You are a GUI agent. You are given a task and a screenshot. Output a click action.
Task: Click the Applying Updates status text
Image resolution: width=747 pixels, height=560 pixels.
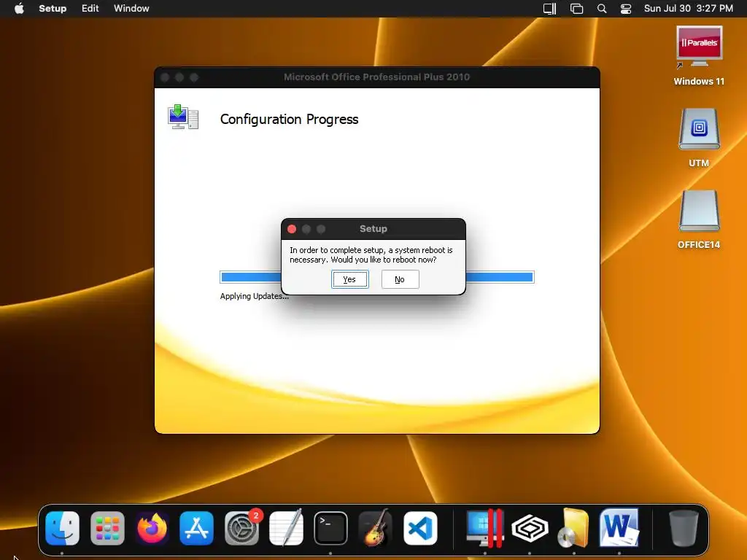255,296
